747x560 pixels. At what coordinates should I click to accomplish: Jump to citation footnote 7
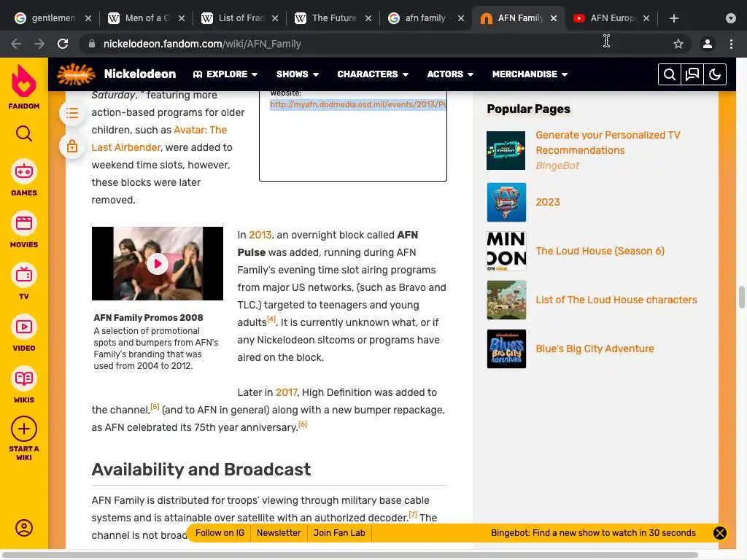[x=413, y=514]
